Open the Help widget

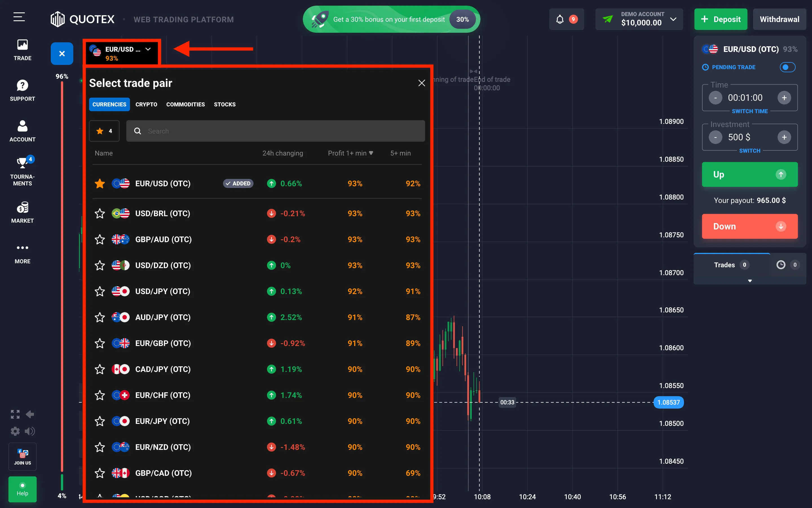tap(23, 489)
